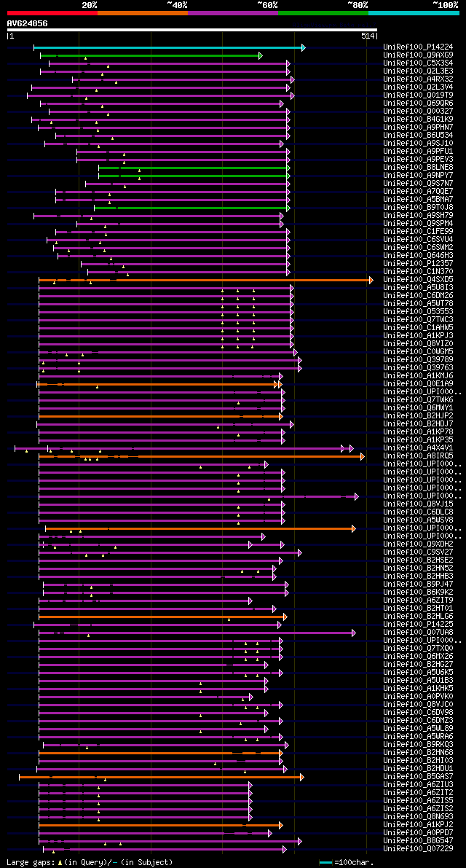Click the cyan ~100% identity legend segment
Image resolution: width=466 pixels, height=868 pixels.
coord(414,12)
